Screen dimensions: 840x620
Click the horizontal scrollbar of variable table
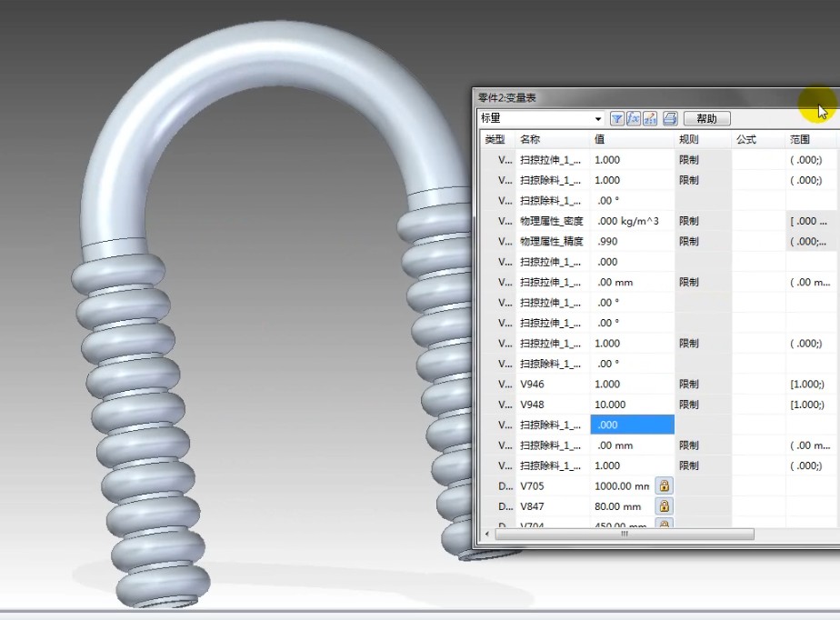pos(625,535)
